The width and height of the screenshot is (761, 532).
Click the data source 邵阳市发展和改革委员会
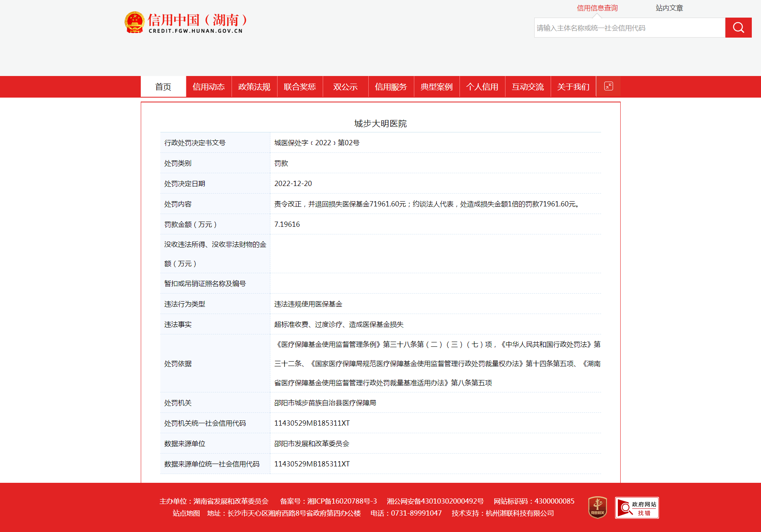coord(312,444)
